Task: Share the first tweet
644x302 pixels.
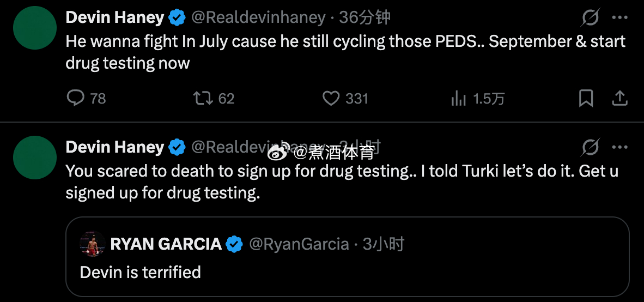Action: [619, 98]
